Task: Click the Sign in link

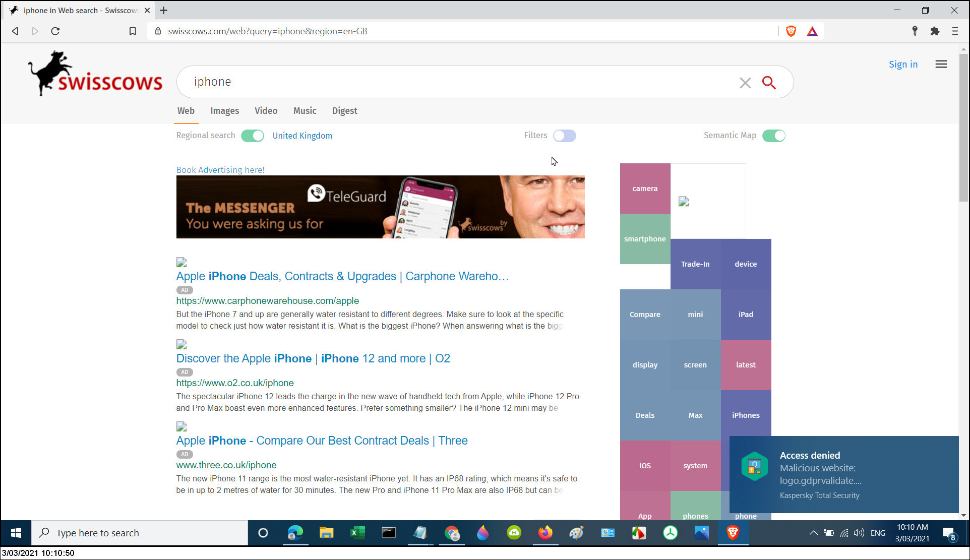Action: click(x=903, y=64)
